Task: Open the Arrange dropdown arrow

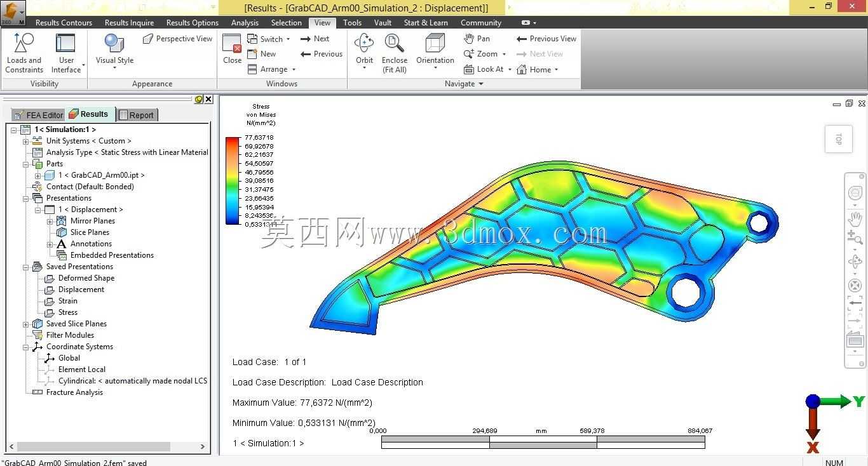Action: [294, 69]
